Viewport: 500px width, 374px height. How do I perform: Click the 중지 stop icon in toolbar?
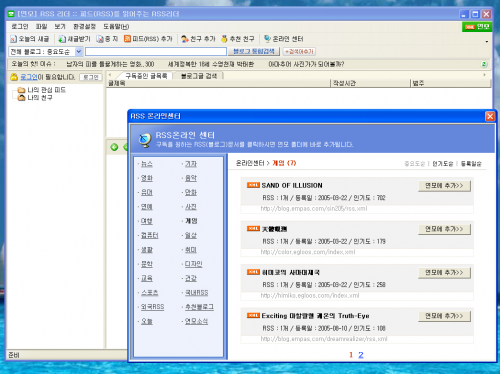click(100, 39)
